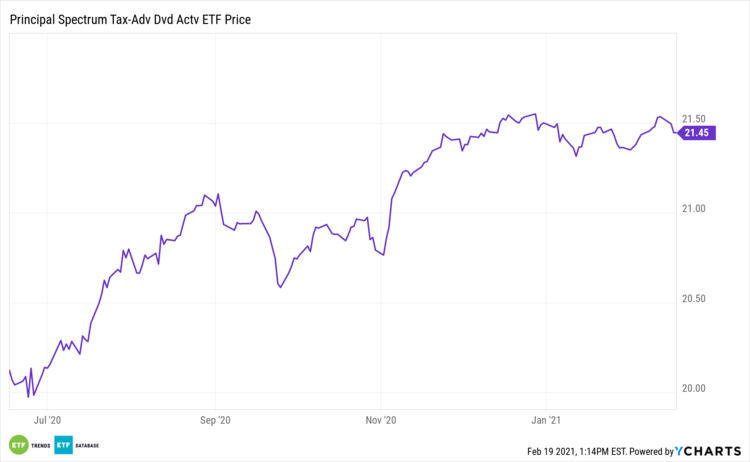Viewport: 750px width, 462px height.
Task: Select the Jan '21 date label
Action: (x=547, y=421)
